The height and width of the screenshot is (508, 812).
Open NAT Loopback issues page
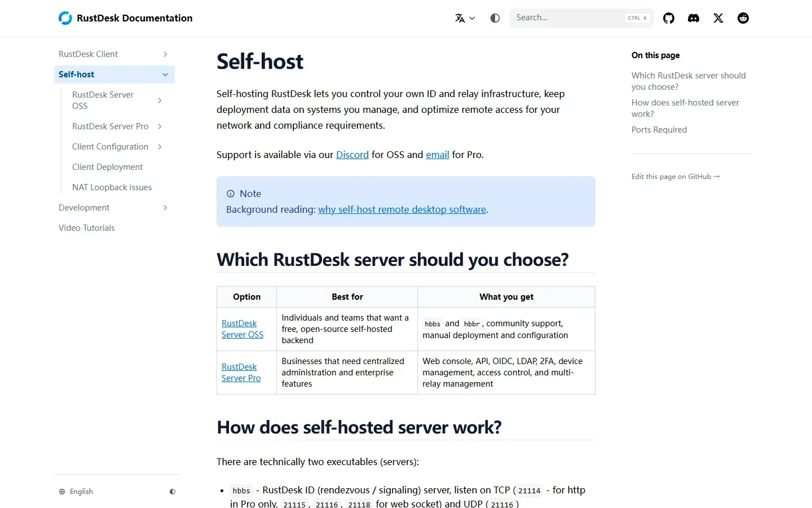[112, 187]
